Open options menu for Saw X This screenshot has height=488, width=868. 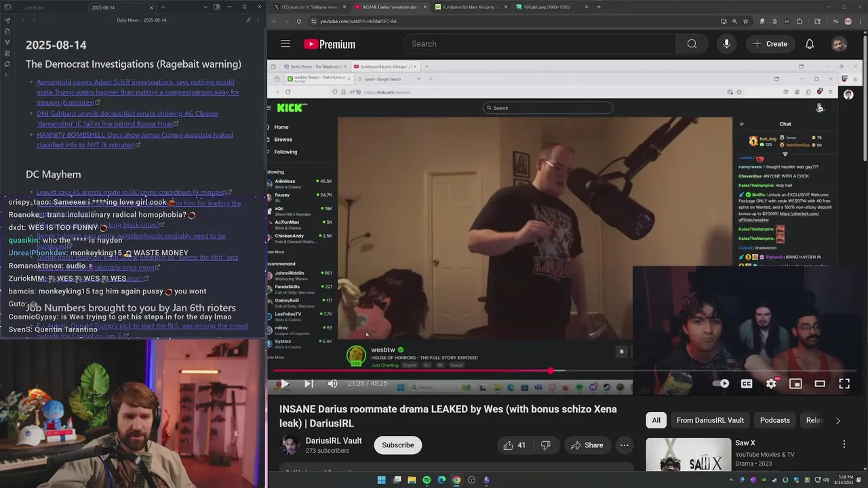click(x=844, y=444)
